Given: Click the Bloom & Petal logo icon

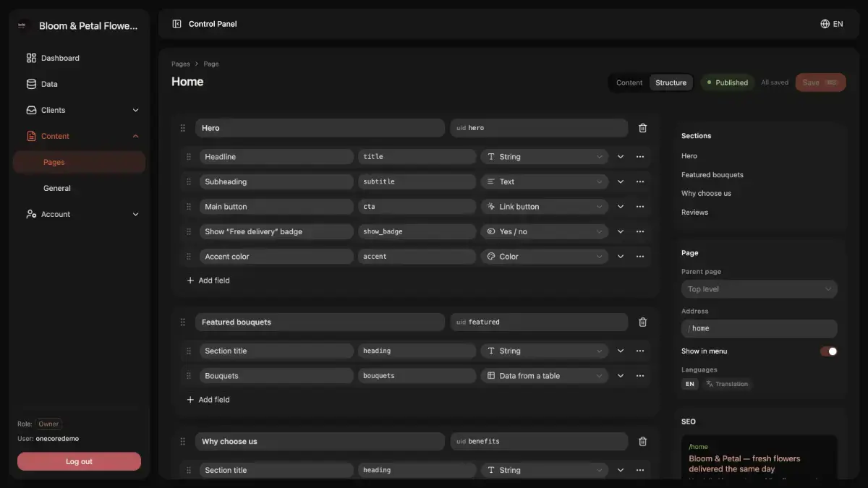Looking at the screenshot, I should click(22, 25).
